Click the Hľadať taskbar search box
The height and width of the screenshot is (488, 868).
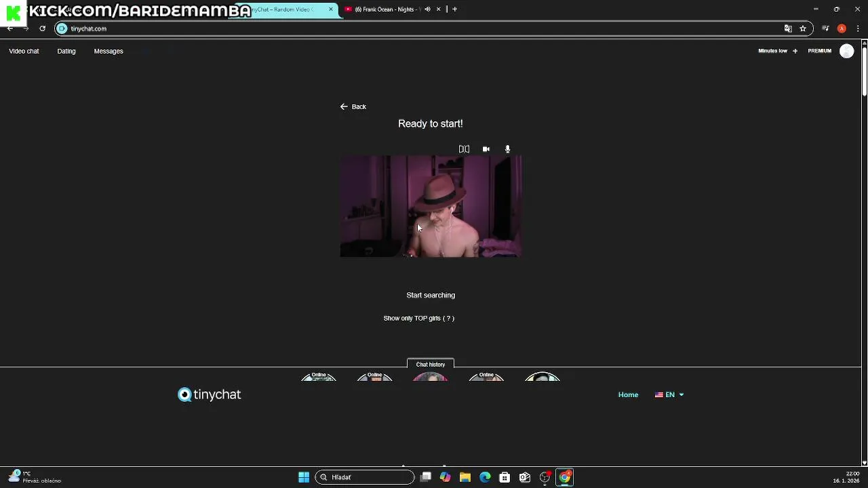pos(365,477)
